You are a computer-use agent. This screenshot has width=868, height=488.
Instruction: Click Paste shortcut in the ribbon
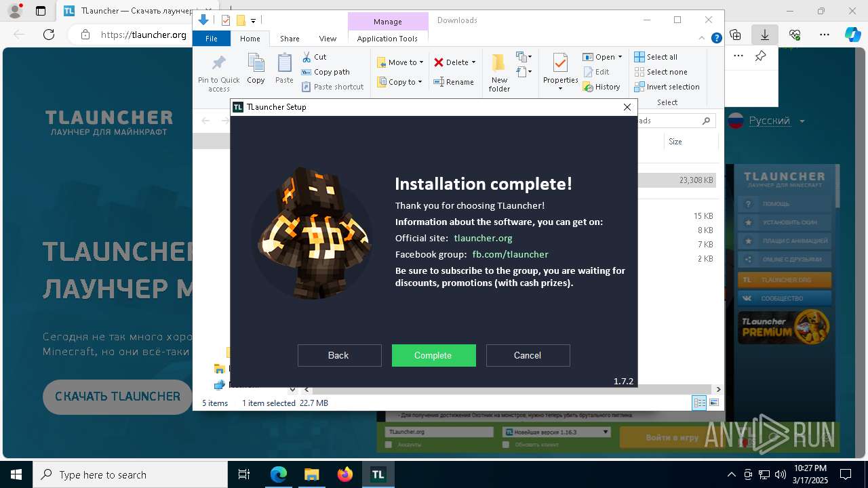[x=333, y=87]
